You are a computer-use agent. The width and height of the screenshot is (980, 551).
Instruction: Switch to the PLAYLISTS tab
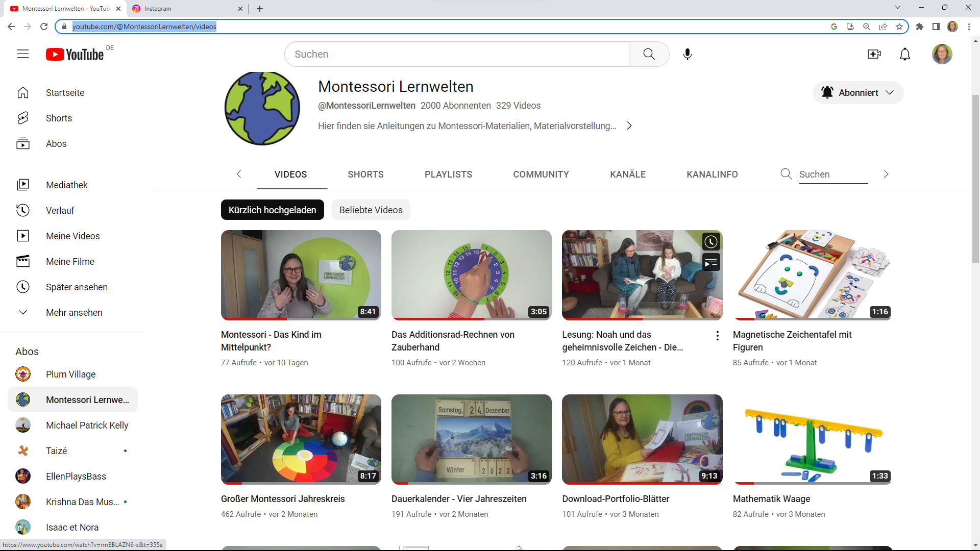click(448, 174)
